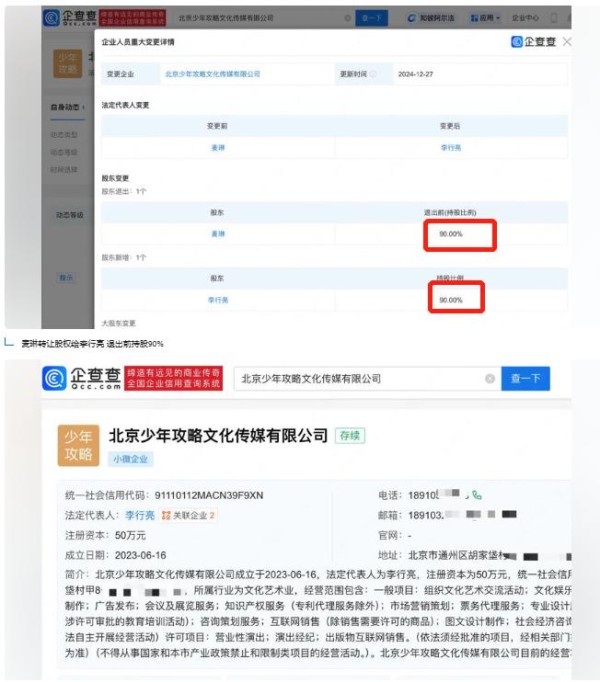Click the 存续 status tag
600x682 pixels.
350,435
